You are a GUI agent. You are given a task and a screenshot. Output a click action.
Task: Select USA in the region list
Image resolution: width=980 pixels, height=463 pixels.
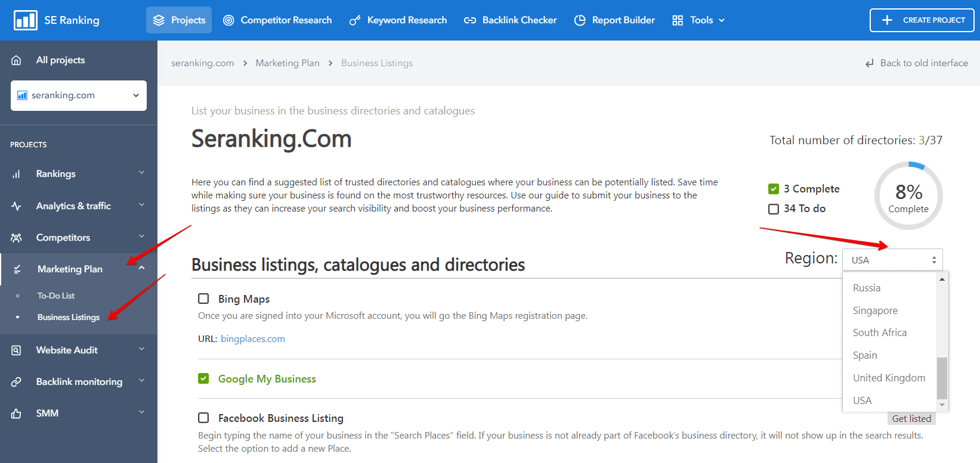point(862,400)
